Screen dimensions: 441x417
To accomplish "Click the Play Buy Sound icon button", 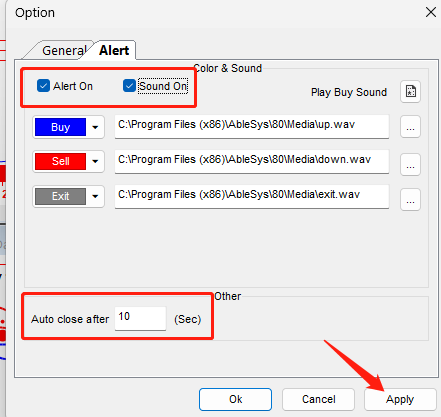I will 410,91.
